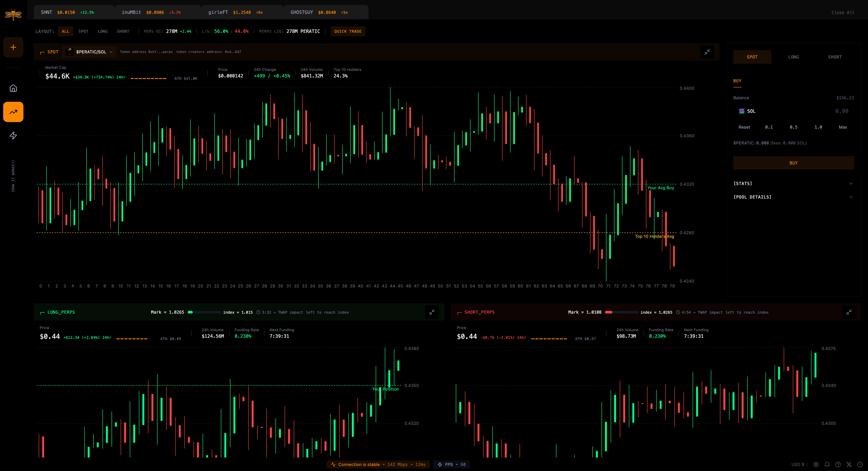This screenshot has height=471, width=868.
Task: Set amount to 0.5 SOL preset
Action: [793, 127]
